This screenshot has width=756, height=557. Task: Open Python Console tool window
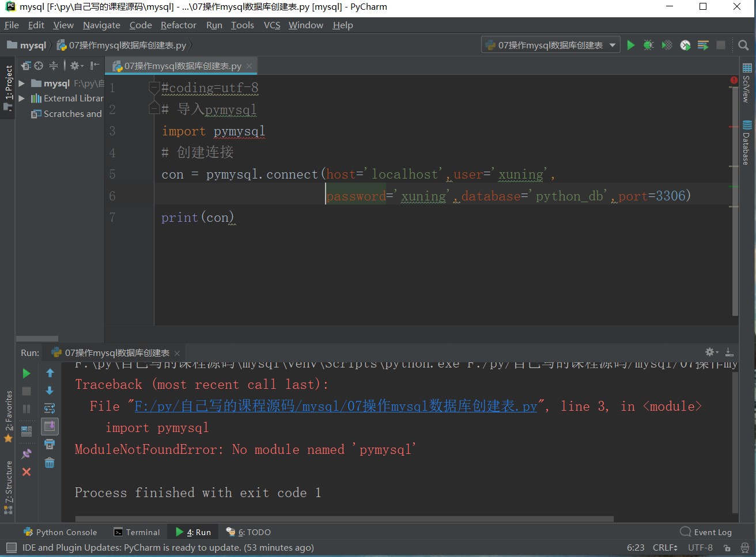tap(60, 532)
